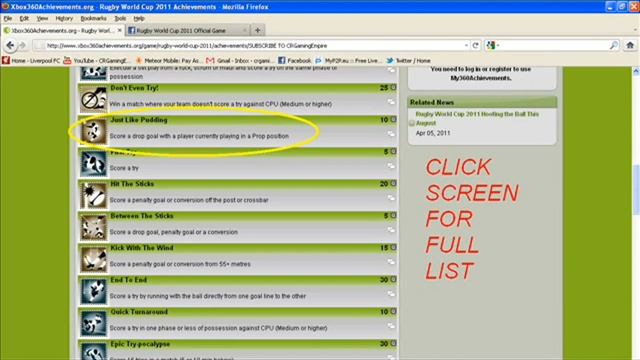Click comment icon on Quick Turnaround row
This screenshot has width=640, height=360.
pos(391,326)
